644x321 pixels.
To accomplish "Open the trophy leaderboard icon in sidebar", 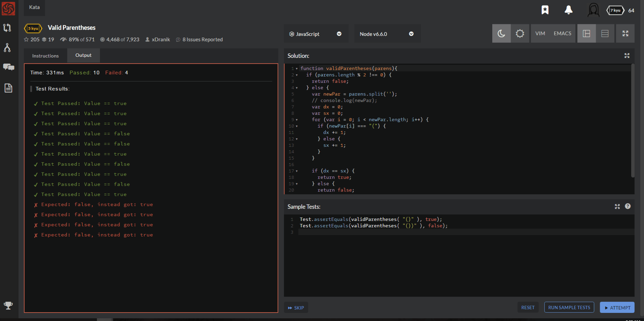I will (8, 305).
